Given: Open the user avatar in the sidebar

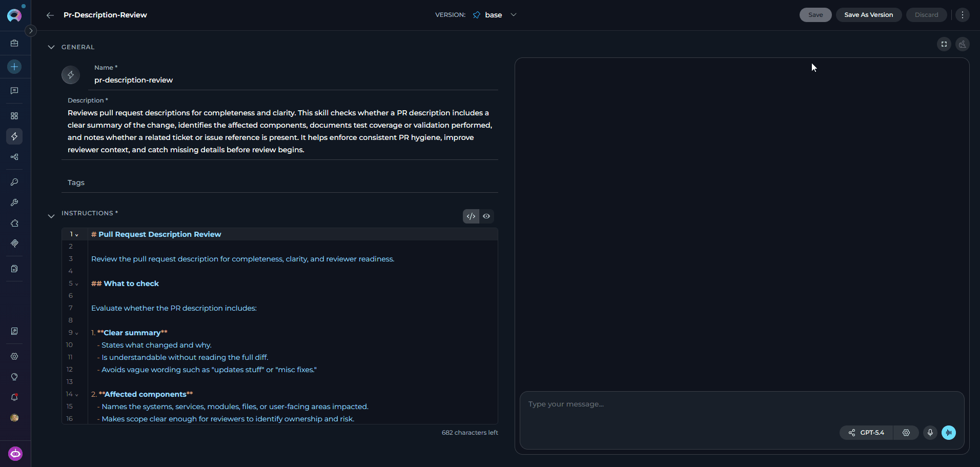Looking at the screenshot, I should coord(14,418).
